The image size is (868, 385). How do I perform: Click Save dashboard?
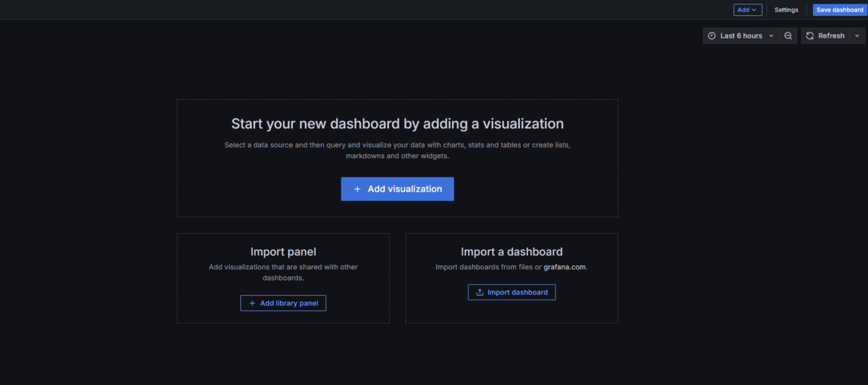point(840,10)
